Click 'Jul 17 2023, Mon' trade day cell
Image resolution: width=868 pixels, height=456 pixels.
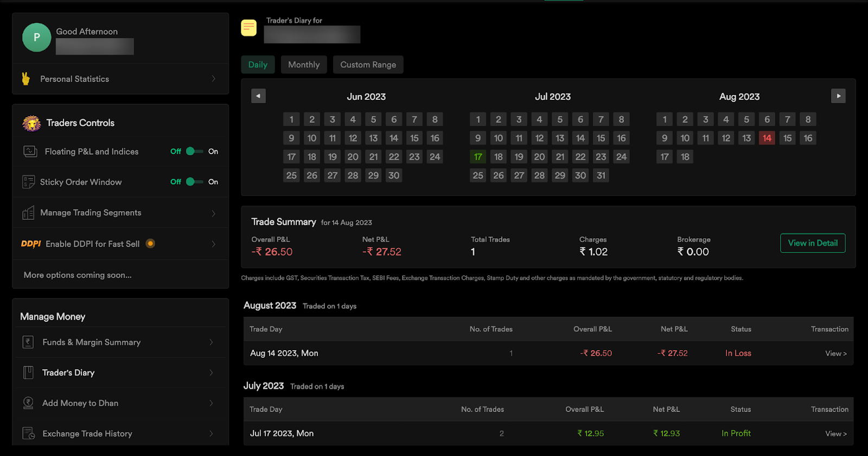(282, 434)
